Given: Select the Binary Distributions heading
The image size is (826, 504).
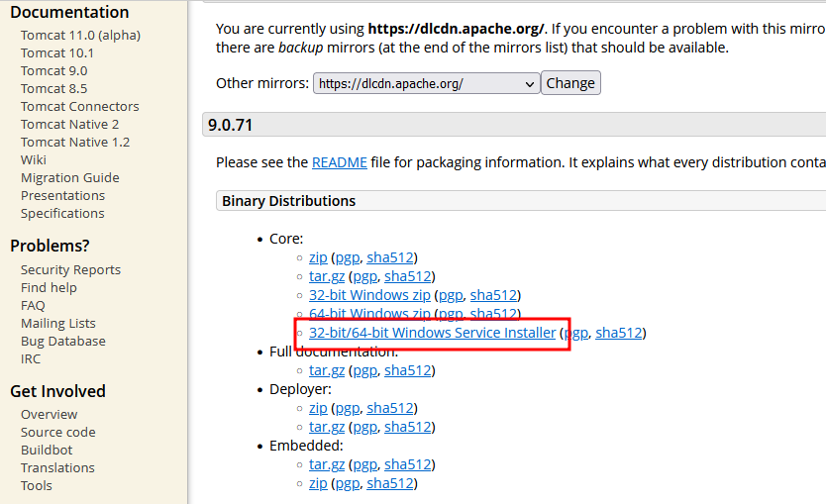Looking at the screenshot, I should 288,201.
